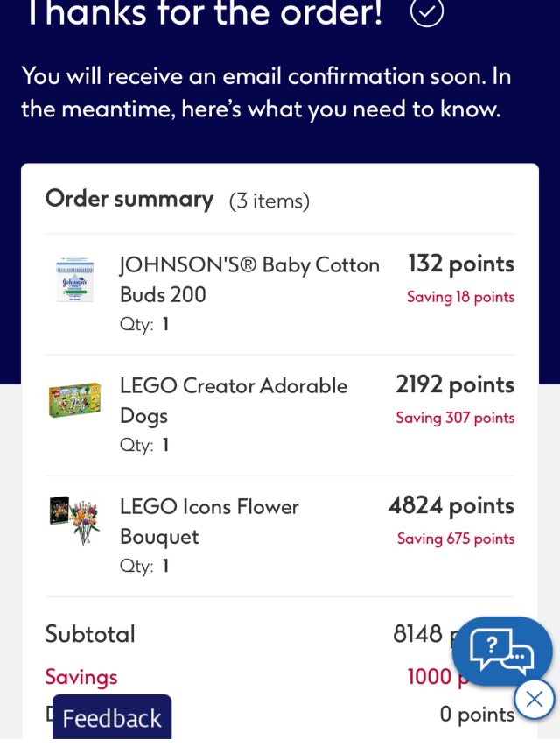The width and height of the screenshot is (560, 747).
Task: Click the red Savings label
Action: pos(81,677)
